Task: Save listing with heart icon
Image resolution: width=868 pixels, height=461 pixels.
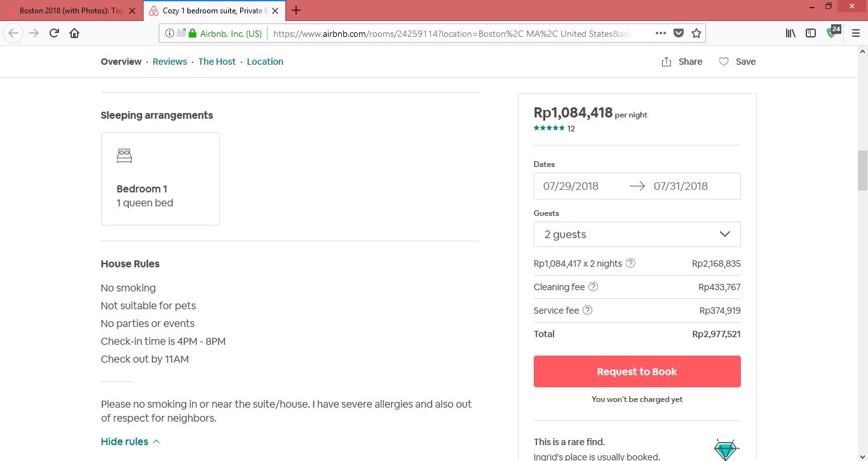Action: (x=737, y=62)
